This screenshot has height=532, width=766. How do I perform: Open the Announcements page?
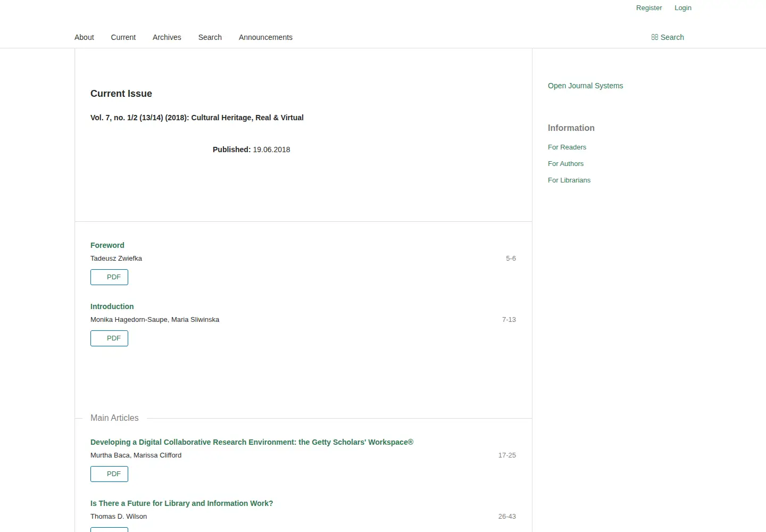(x=265, y=37)
